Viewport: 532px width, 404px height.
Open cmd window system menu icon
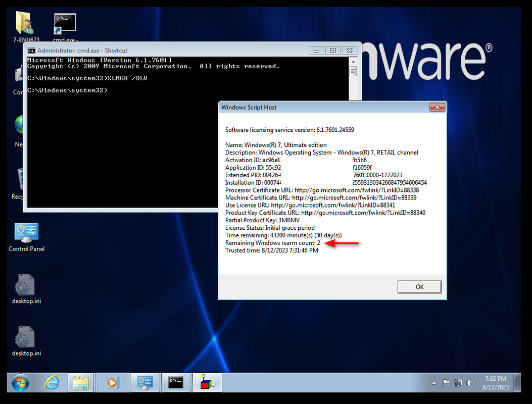[31, 50]
